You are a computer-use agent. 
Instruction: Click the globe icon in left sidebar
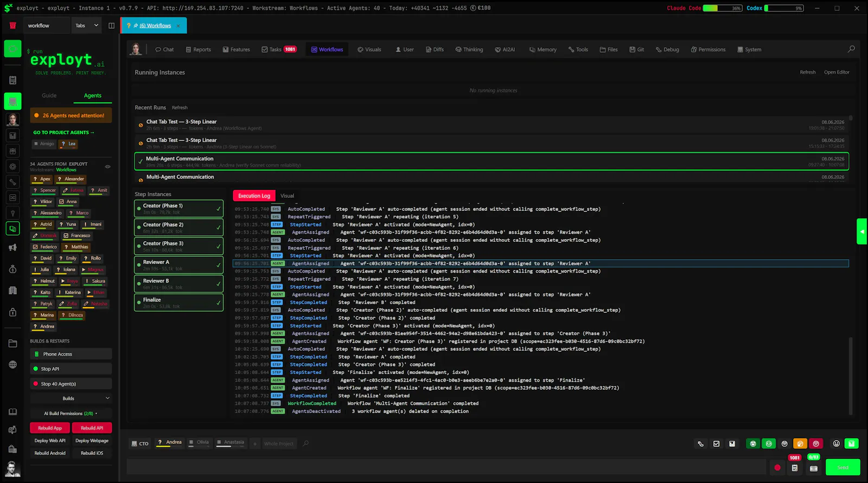click(12, 365)
